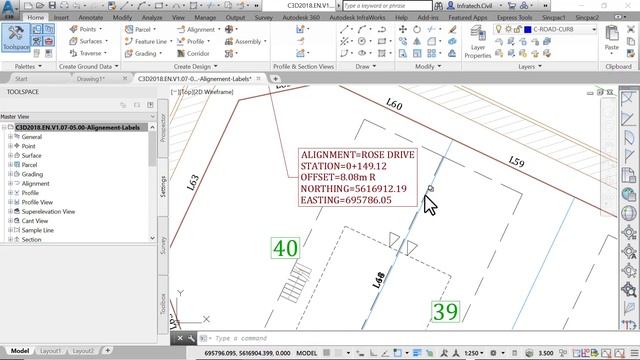Click the coordinates readout in status bar
Screen dimensions: 640x360
(247, 353)
